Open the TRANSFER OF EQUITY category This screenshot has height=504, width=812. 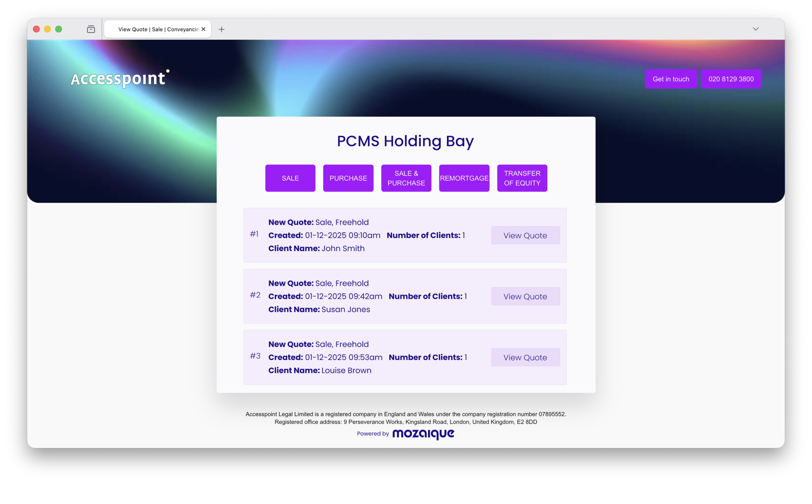click(522, 178)
